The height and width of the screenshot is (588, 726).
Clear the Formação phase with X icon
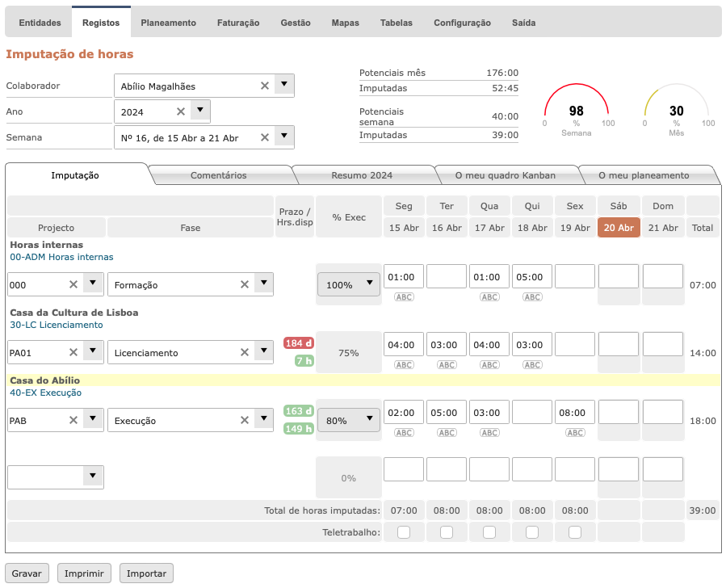[x=245, y=284]
